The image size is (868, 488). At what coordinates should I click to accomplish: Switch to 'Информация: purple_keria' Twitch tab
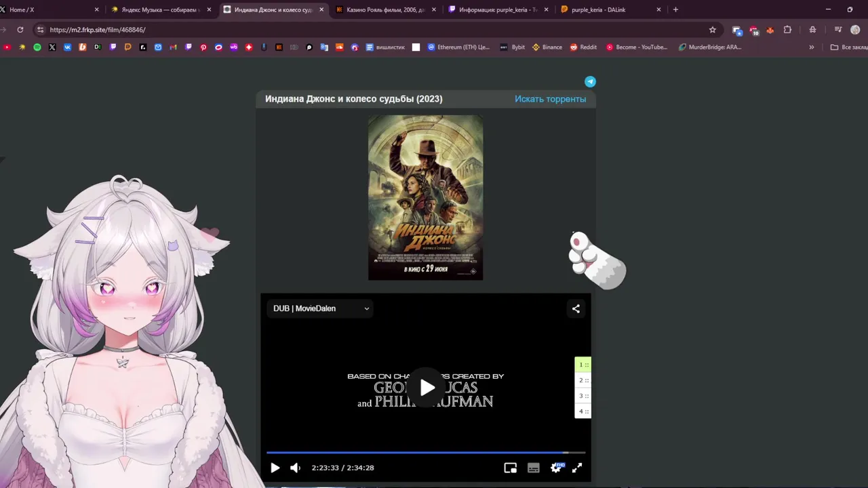click(x=498, y=9)
